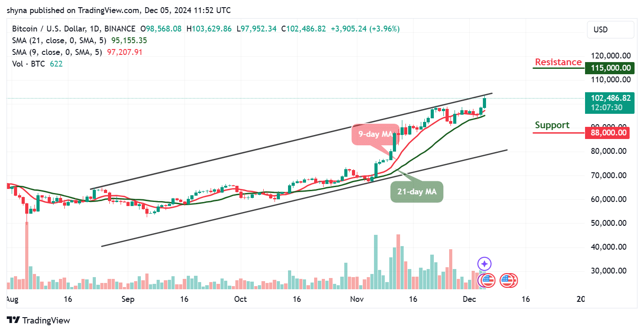Click the purple star event marker icon

point(484,264)
